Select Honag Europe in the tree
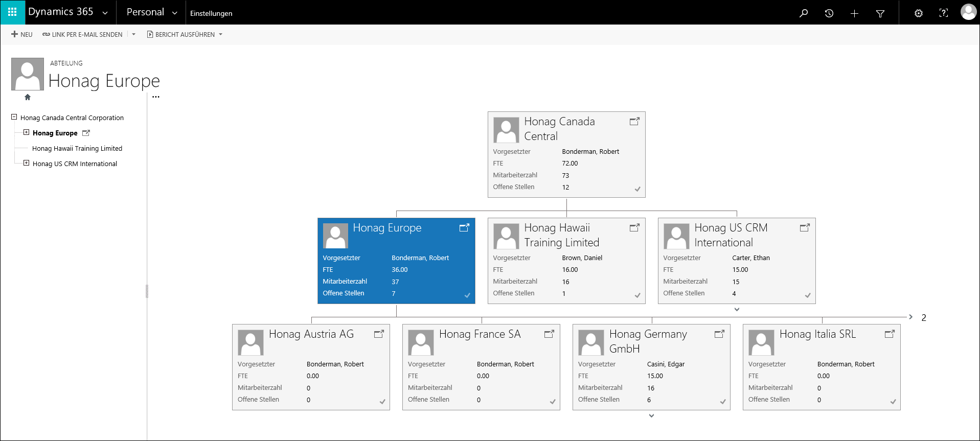Image resolution: width=980 pixels, height=441 pixels. click(55, 133)
